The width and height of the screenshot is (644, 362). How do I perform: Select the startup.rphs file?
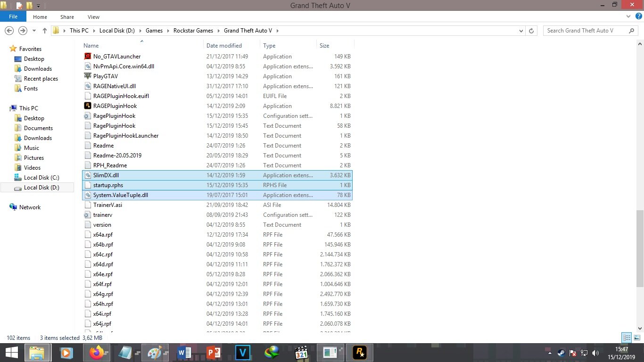(217, 185)
